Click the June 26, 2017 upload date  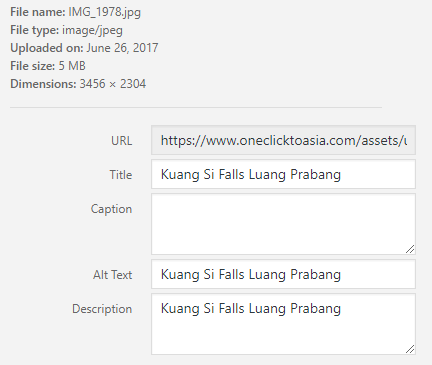(x=122, y=48)
